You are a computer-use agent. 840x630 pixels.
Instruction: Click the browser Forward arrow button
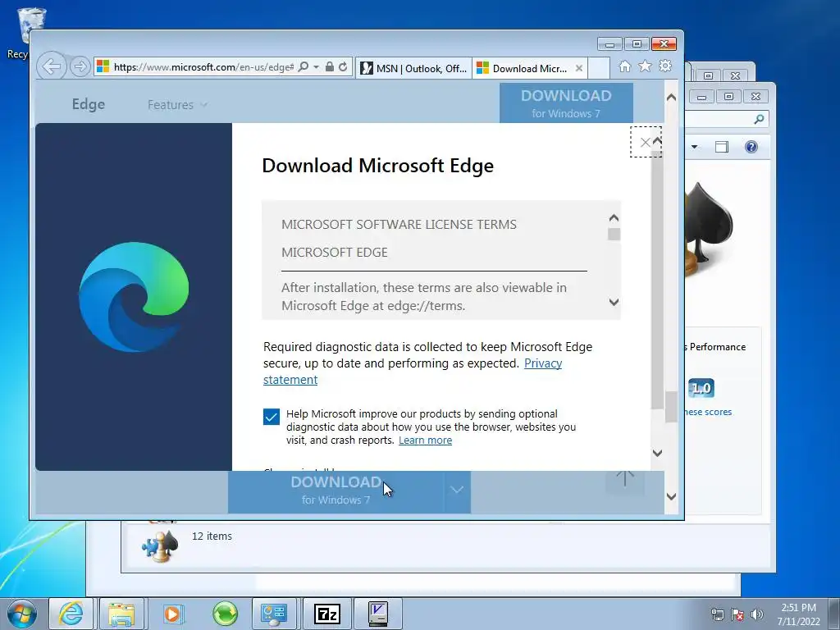(x=80, y=67)
